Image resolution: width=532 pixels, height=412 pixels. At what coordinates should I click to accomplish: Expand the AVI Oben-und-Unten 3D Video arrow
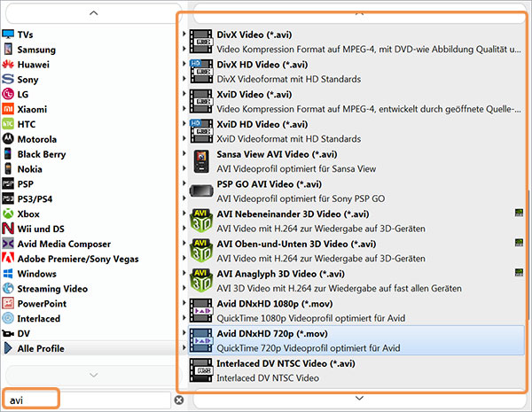pos(184,243)
